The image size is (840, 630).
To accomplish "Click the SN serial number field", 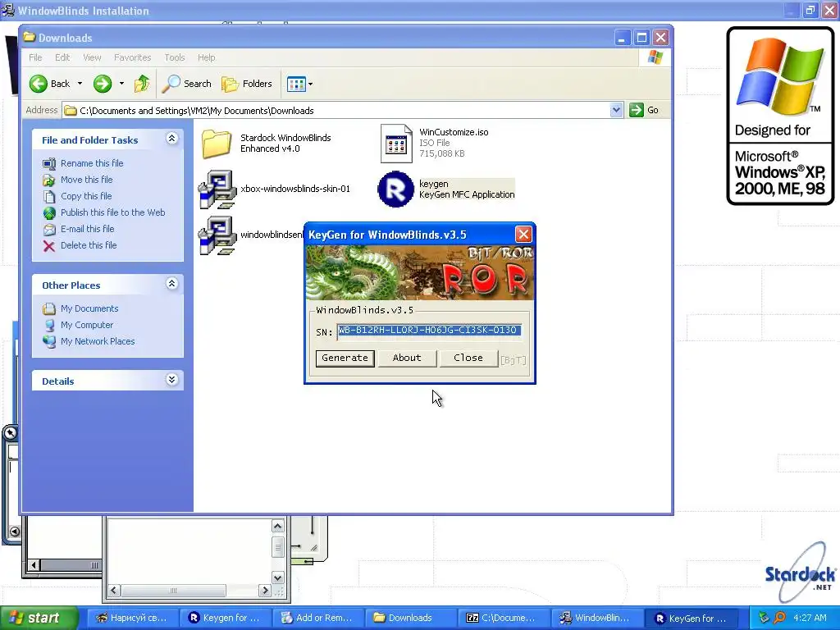I will (x=429, y=331).
